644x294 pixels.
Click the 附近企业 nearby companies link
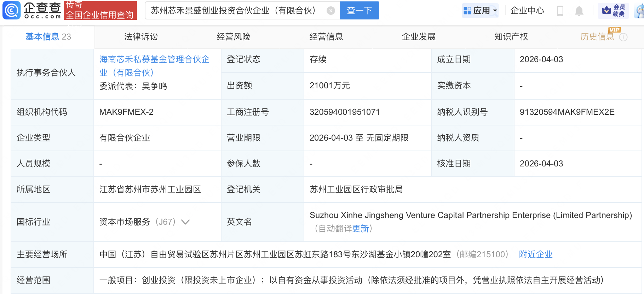[x=536, y=254]
